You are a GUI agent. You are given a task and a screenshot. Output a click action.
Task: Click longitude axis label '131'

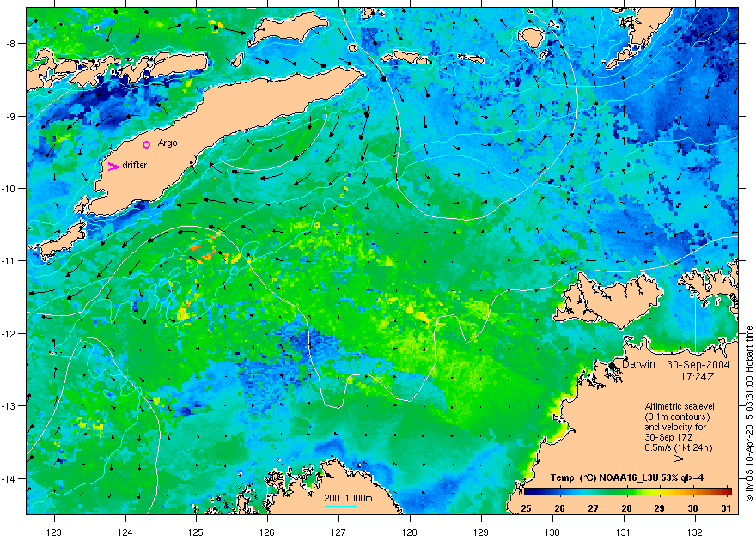pyautogui.click(x=624, y=532)
